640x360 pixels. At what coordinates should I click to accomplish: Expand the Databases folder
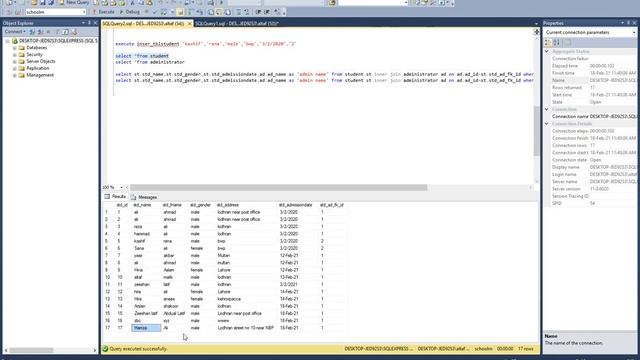[x=15, y=48]
